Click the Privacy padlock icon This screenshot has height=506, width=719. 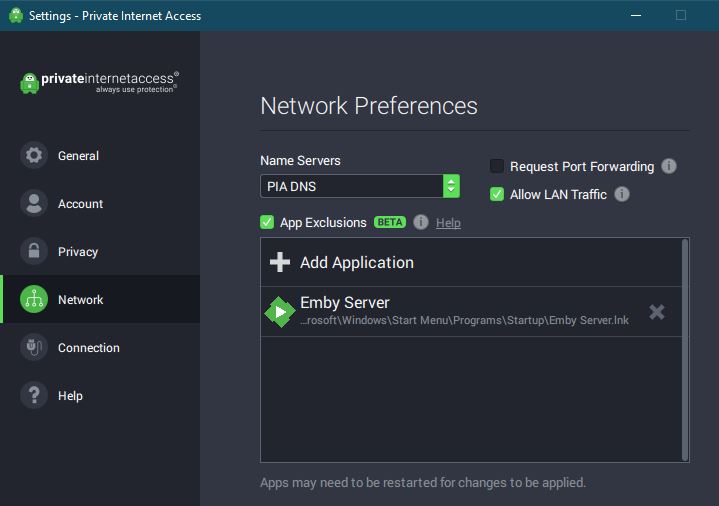point(34,252)
